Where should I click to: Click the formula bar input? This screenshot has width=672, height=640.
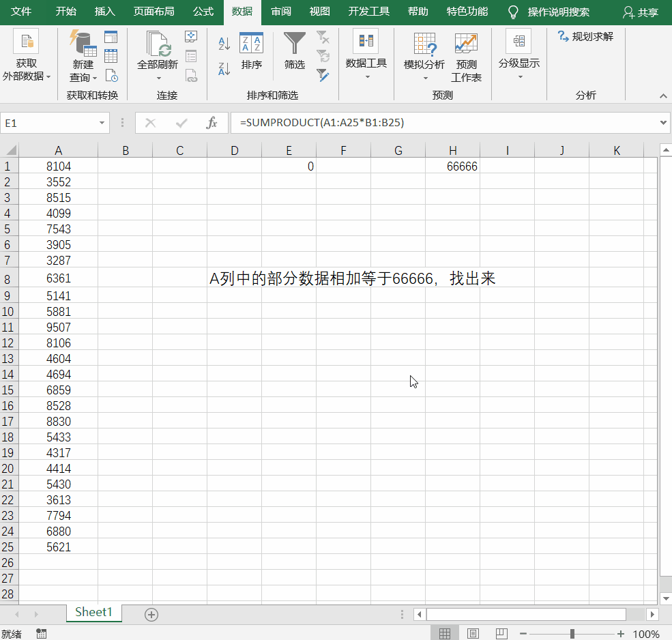(x=443, y=123)
